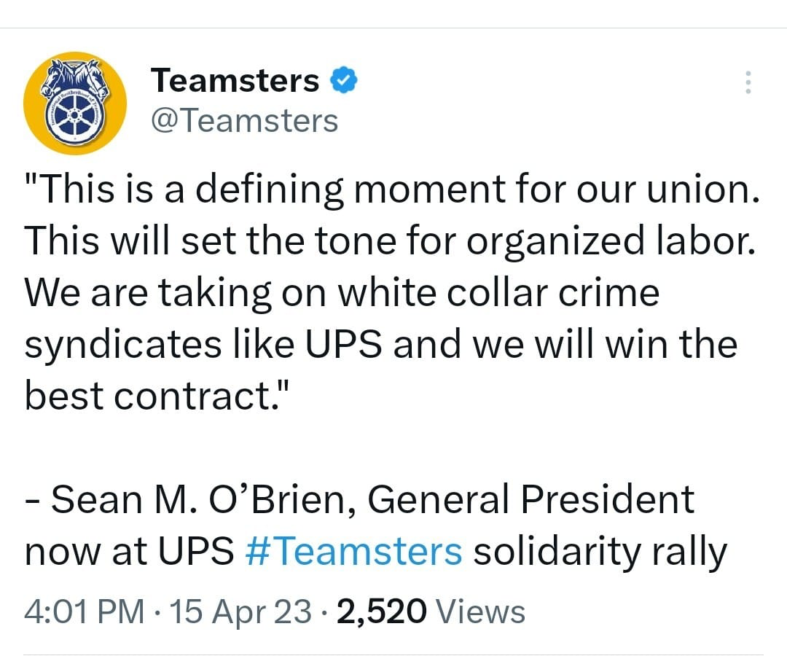View the 2,520 view count
787x672 pixels.
tap(382, 612)
